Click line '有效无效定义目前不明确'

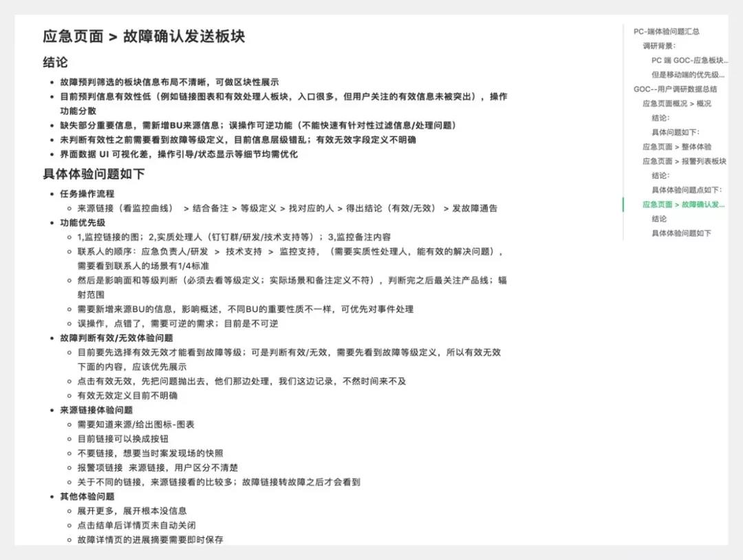pyautogui.click(x=127, y=396)
